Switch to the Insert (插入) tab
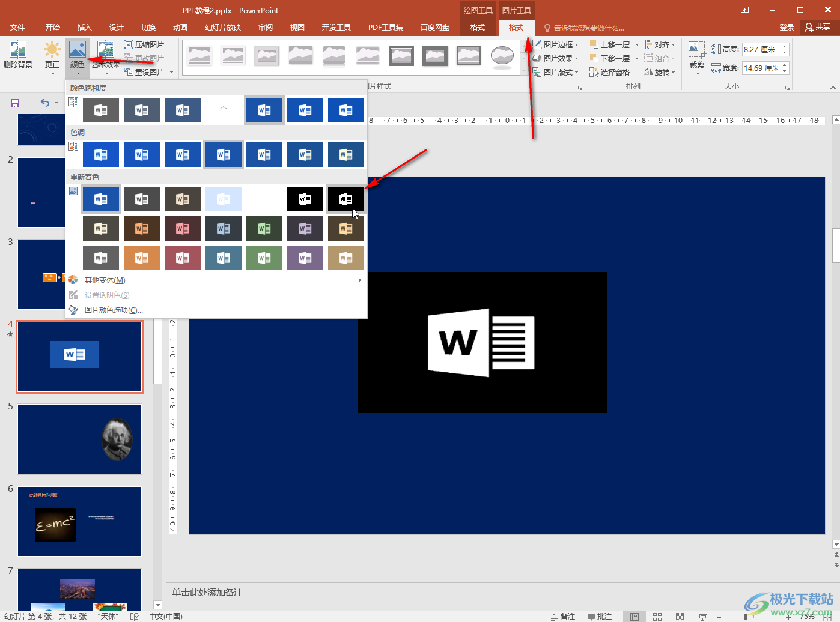Screen dimensions: 840x622 tap(85, 28)
